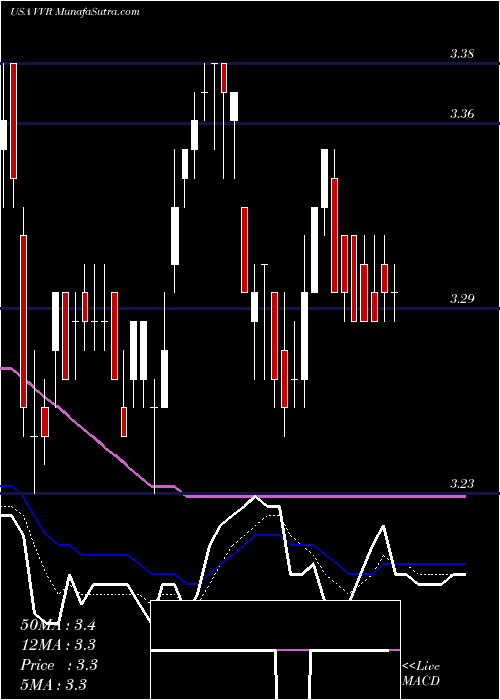500x700 pixels.
Task: Click the '<<Live MACD' label
Action: tap(421, 674)
